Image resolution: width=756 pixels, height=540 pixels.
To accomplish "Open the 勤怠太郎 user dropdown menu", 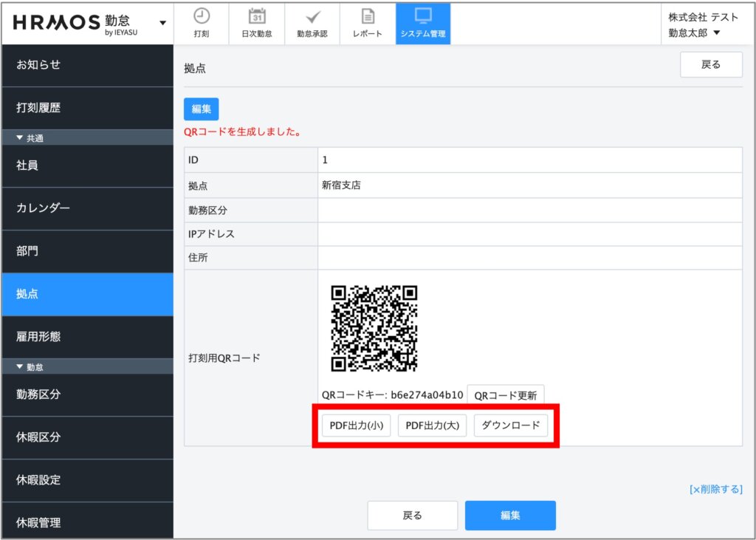I will pyautogui.click(x=694, y=33).
